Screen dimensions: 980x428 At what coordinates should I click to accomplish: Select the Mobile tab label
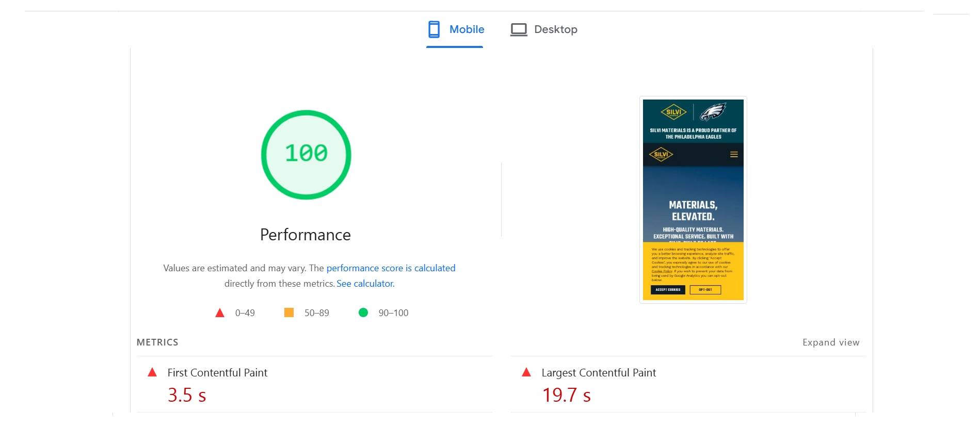[467, 29]
